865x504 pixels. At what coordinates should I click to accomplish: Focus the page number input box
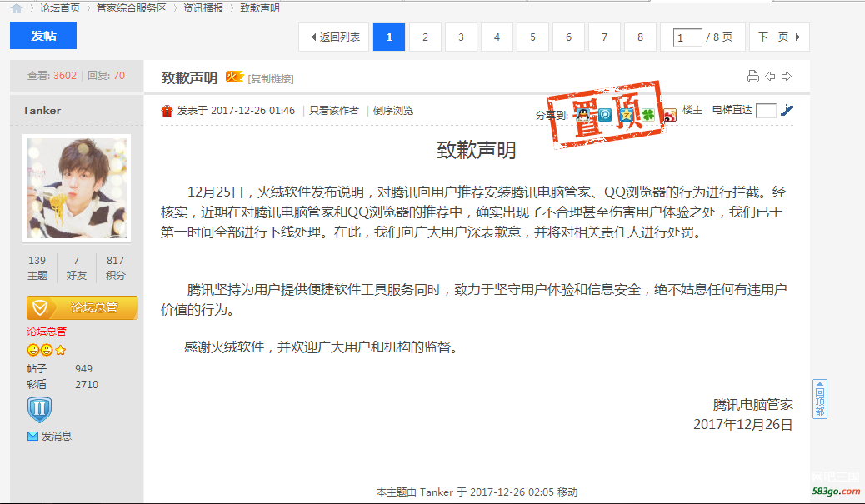687,37
